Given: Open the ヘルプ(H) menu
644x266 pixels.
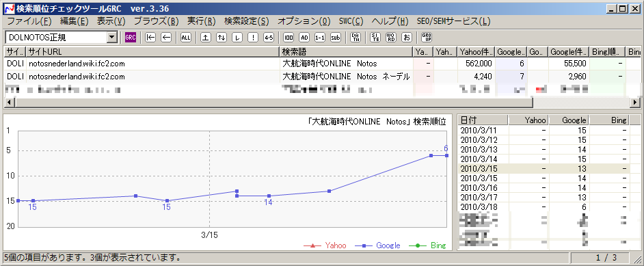Looking at the screenshot, I should 390,21.
